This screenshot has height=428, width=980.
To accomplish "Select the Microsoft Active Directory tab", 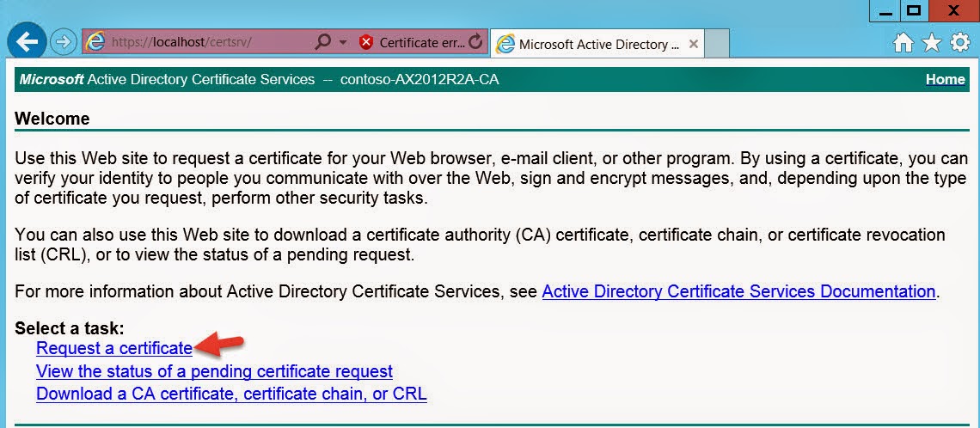I will click(593, 44).
